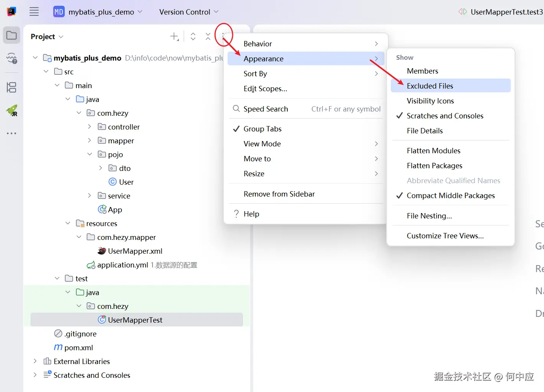Select the UserMapperTest tree row
Image resolution: width=544 pixels, height=392 pixels.
pyautogui.click(x=137, y=320)
